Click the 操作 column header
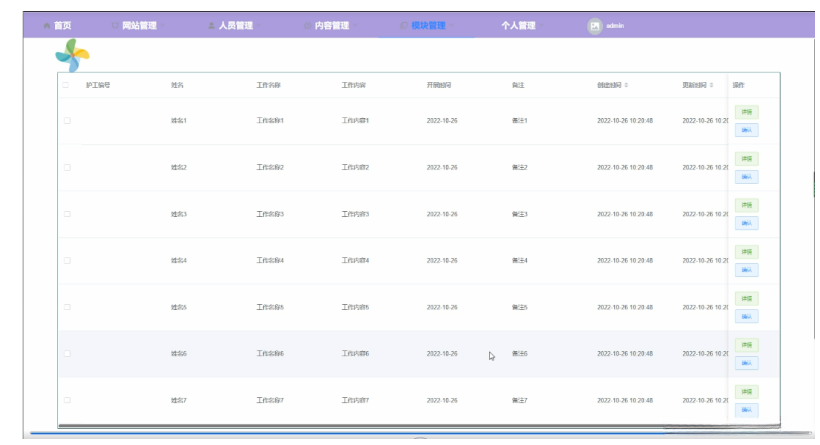The width and height of the screenshot is (820, 445). coord(738,85)
